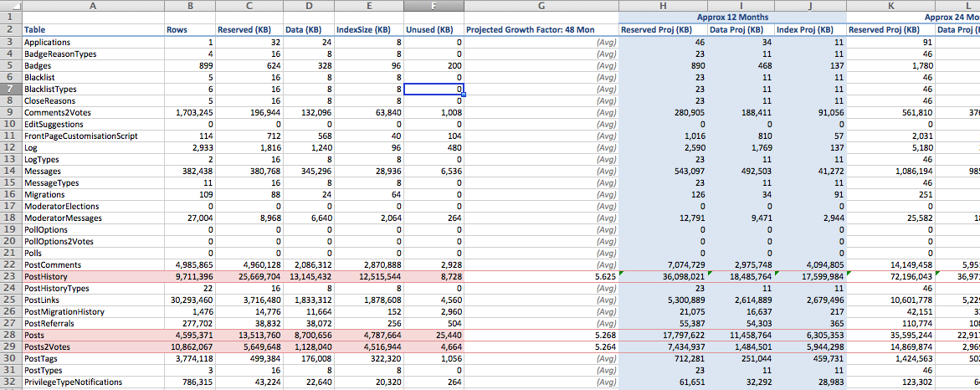Select the 'ModeratorMessages' cell
This screenshot has height=390, width=980.
tap(93, 218)
